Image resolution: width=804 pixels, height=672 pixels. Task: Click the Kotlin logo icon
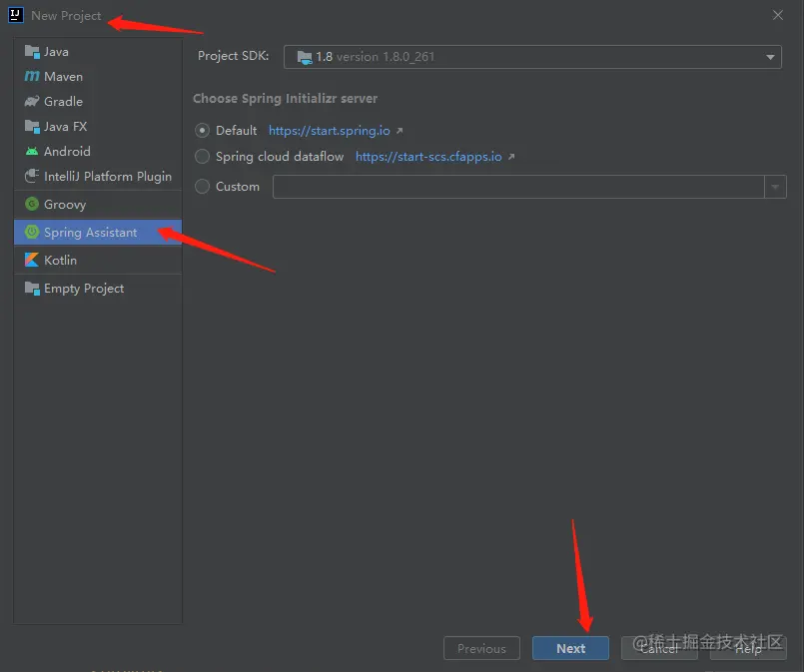(x=32, y=260)
